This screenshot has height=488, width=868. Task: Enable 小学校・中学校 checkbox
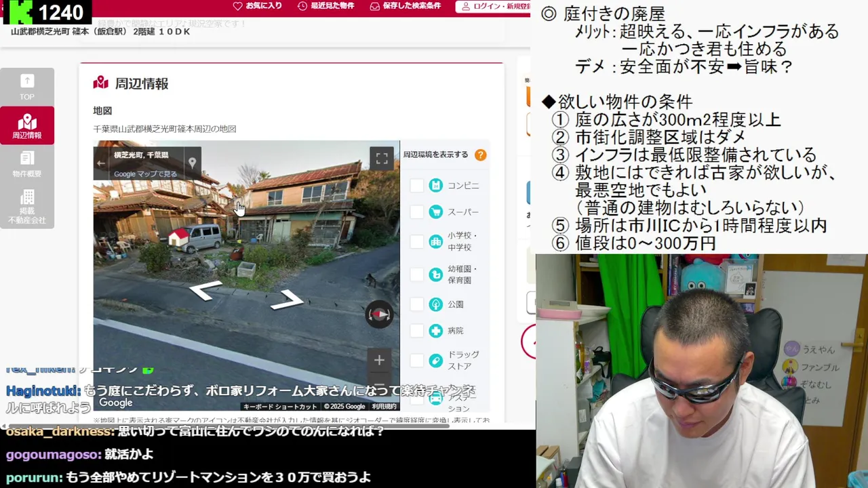click(x=416, y=242)
